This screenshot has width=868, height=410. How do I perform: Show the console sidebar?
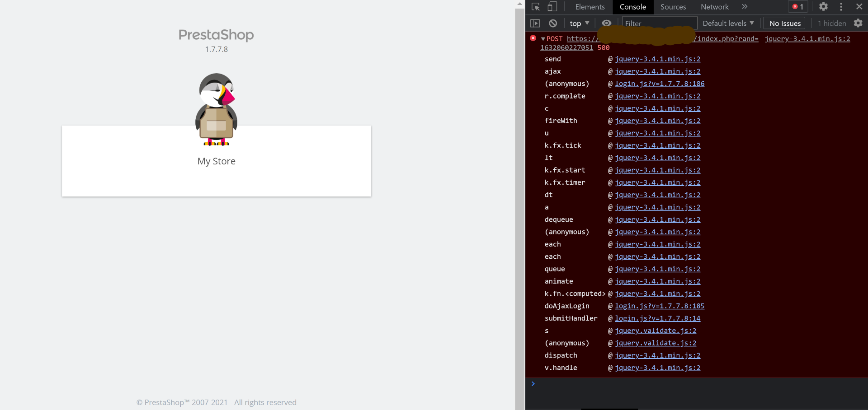[x=535, y=23]
